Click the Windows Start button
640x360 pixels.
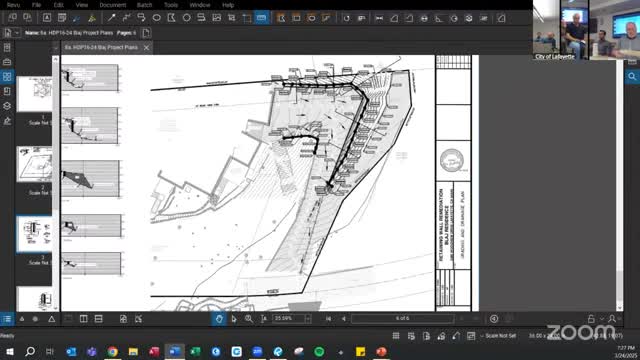[9, 351]
